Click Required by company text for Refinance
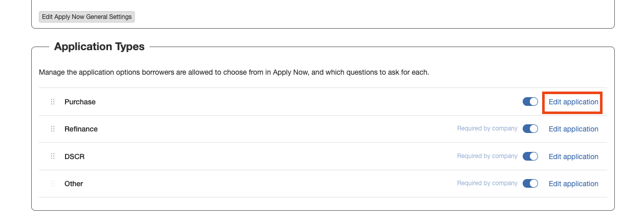The width and height of the screenshot is (644, 222). (487, 128)
